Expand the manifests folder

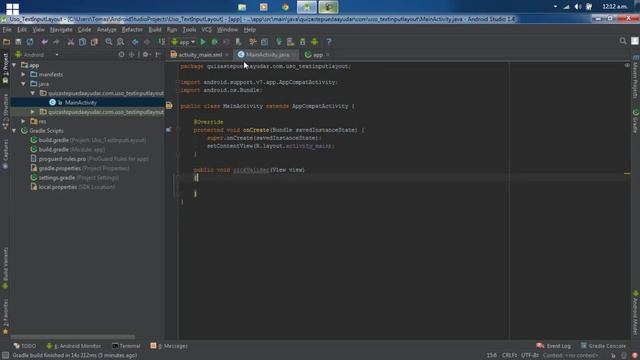24,75
